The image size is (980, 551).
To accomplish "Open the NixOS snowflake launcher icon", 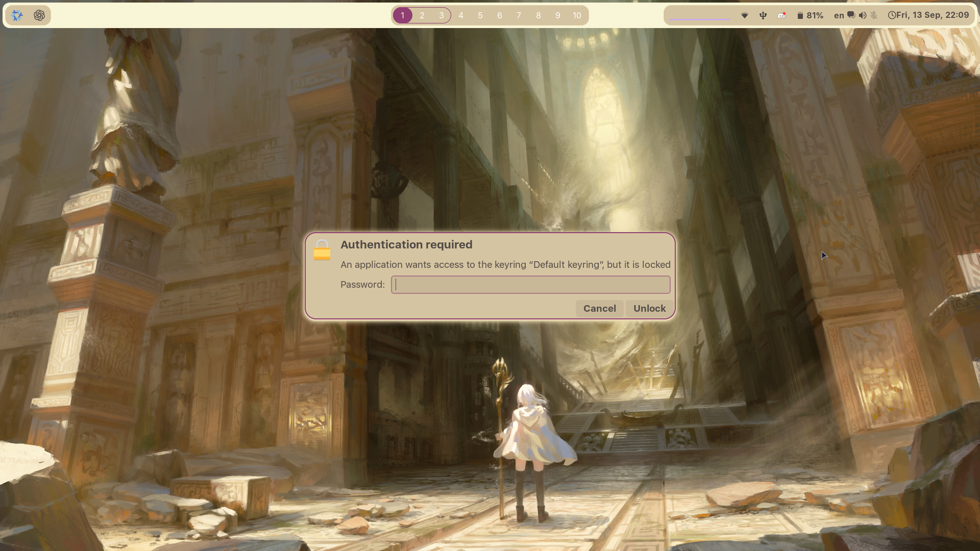I will [17, 15].
